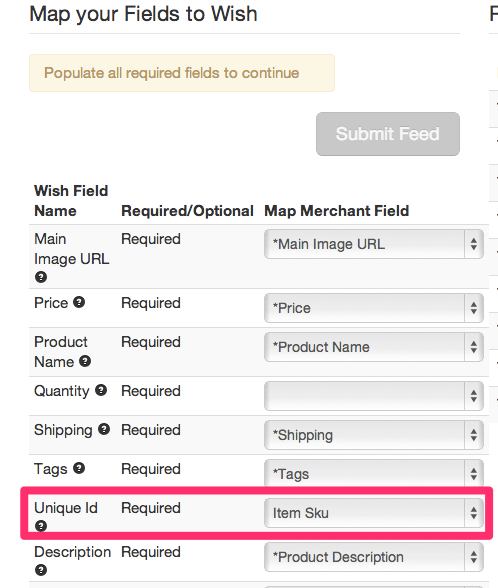Click the Tags help icon
This screenshot has height=588, width=498.
pyautogui.click(x=79, y=468)
